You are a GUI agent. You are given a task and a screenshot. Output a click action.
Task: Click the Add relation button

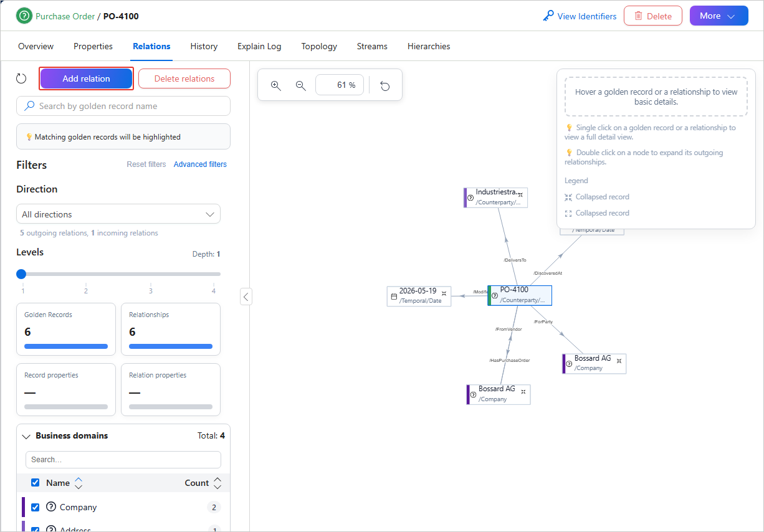[86, 78]
